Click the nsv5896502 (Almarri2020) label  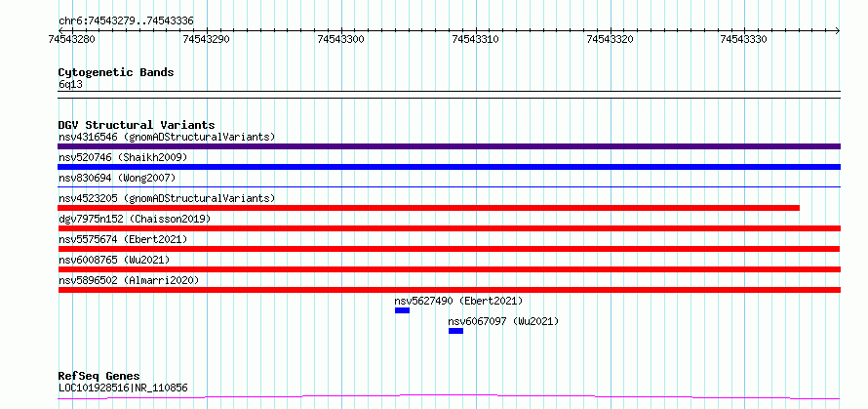coord(129,280)
